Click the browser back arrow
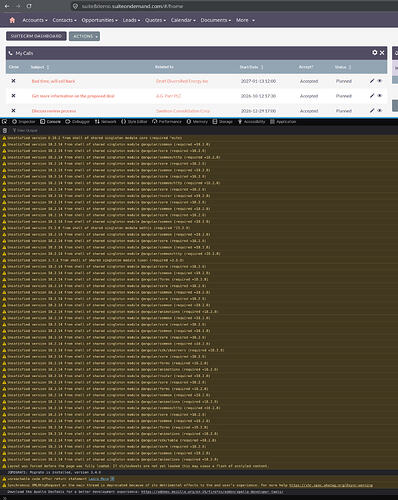 coord(7,6)
